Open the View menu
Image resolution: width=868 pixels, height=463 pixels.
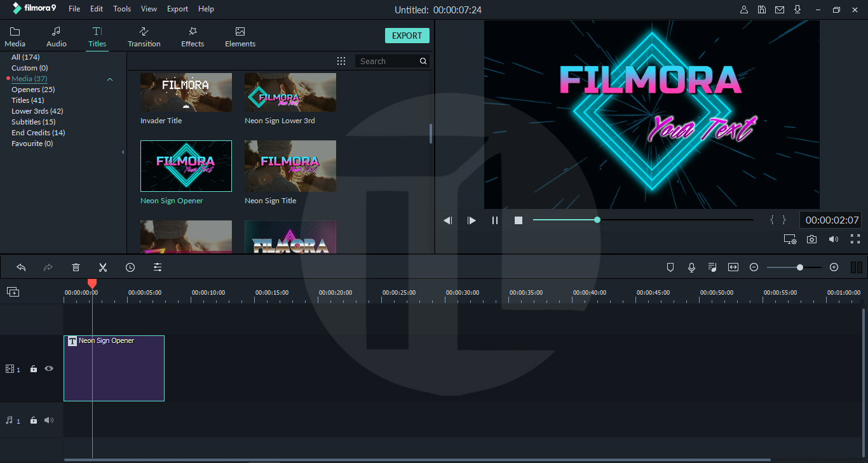click(x=149, y=9)
